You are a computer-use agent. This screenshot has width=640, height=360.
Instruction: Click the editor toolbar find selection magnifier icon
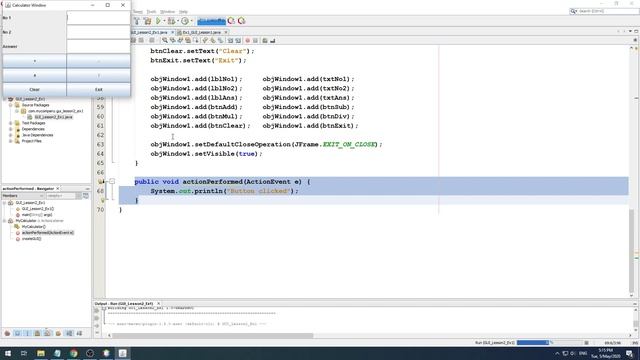point(164,40)
